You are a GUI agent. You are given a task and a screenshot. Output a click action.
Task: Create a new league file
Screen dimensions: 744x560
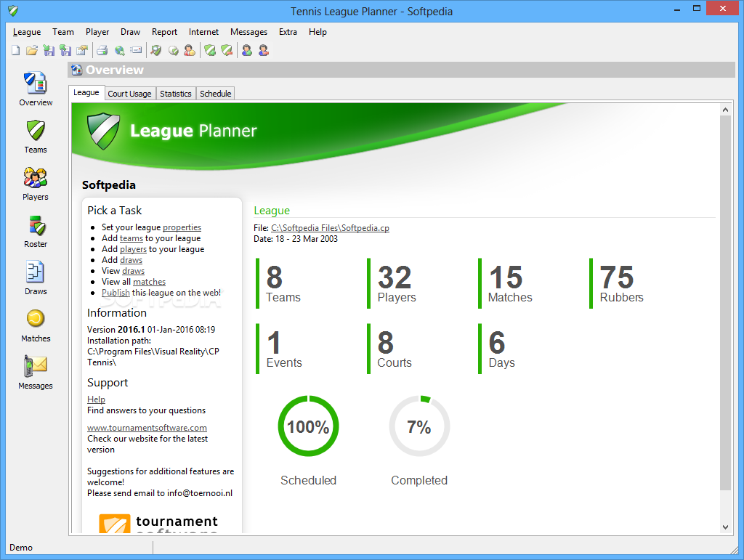pyautogui.click(x=16, y=50)
